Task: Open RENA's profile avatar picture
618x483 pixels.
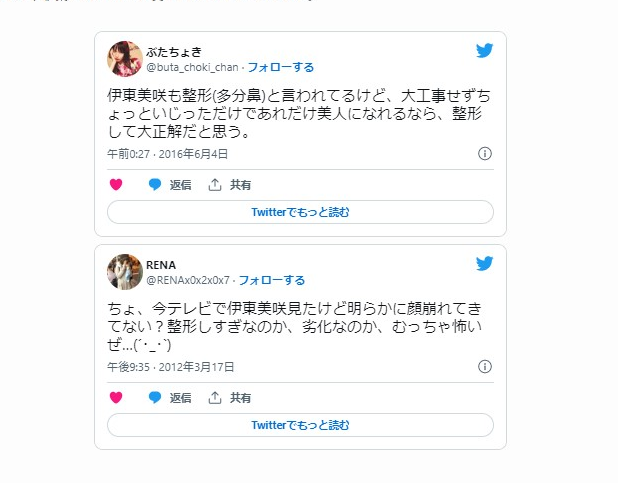Action: pos(125,272)
